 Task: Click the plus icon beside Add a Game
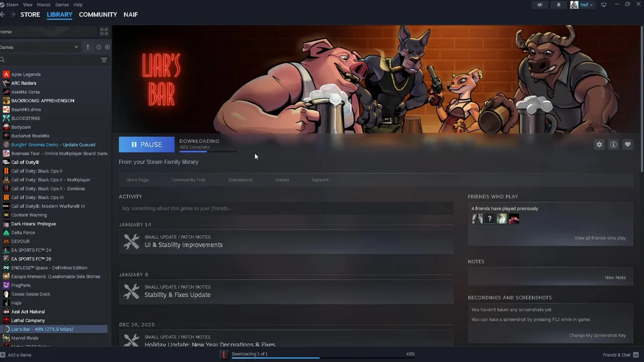(3, 354)
